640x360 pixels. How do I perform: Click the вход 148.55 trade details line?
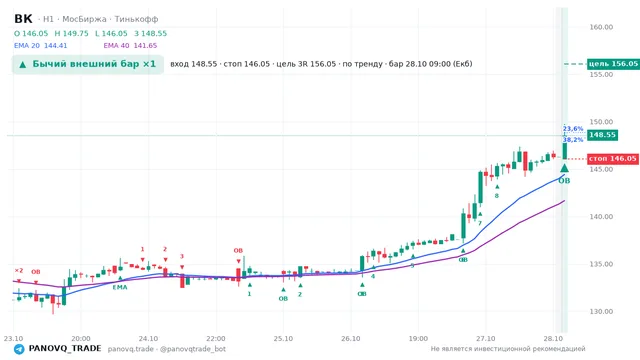(321, 64)
